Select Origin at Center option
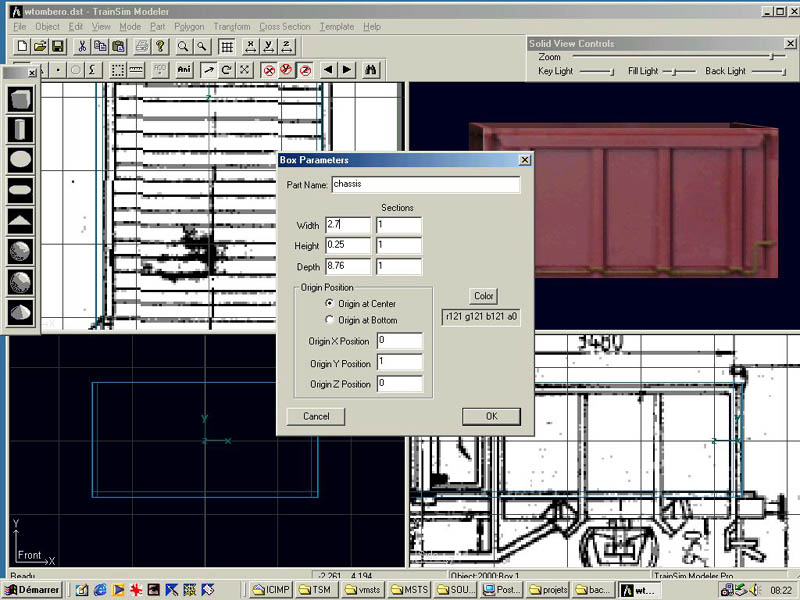Image resolution: width=800 pixels, height=600 pixels. point(331,303)
